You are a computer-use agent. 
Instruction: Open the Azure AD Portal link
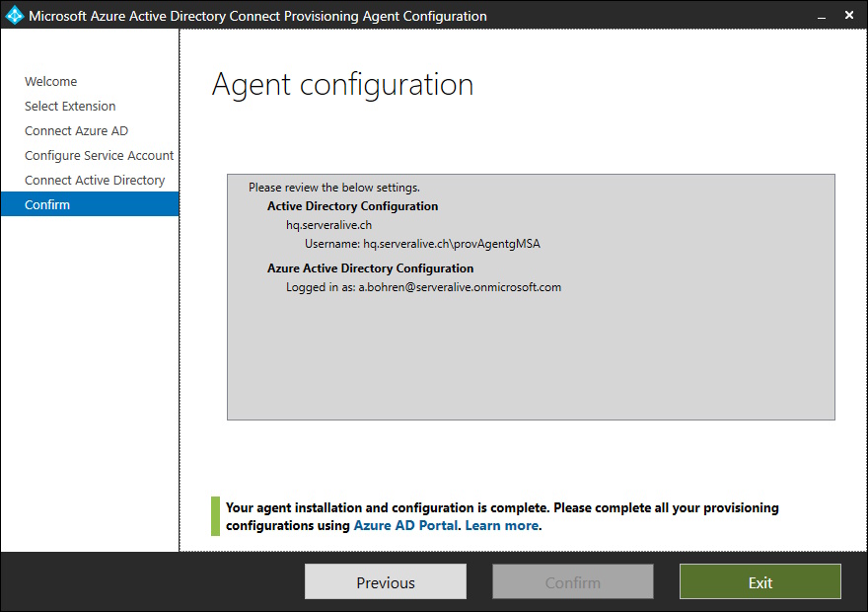[405, 525]
